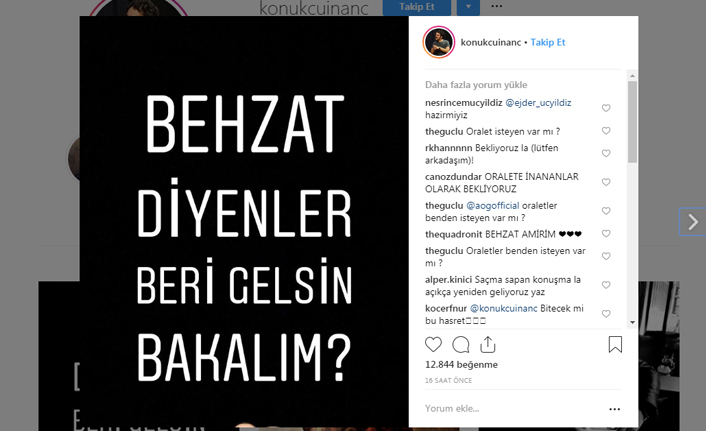Click comments scrollbar down arrow
This screenshot has height=431, width=706.
tap(633, 322)
